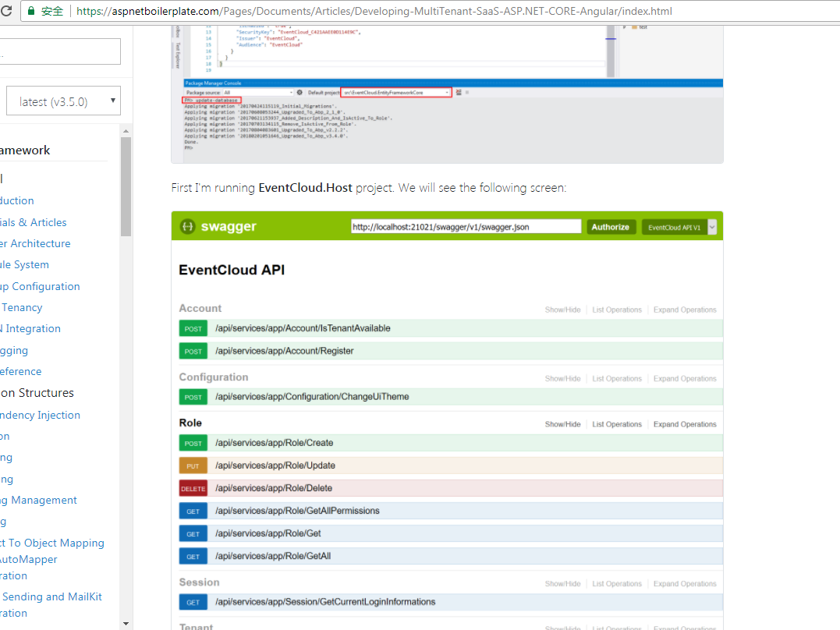
Task: Switch to the Test Explorer tab
Action: click(178, 56)
